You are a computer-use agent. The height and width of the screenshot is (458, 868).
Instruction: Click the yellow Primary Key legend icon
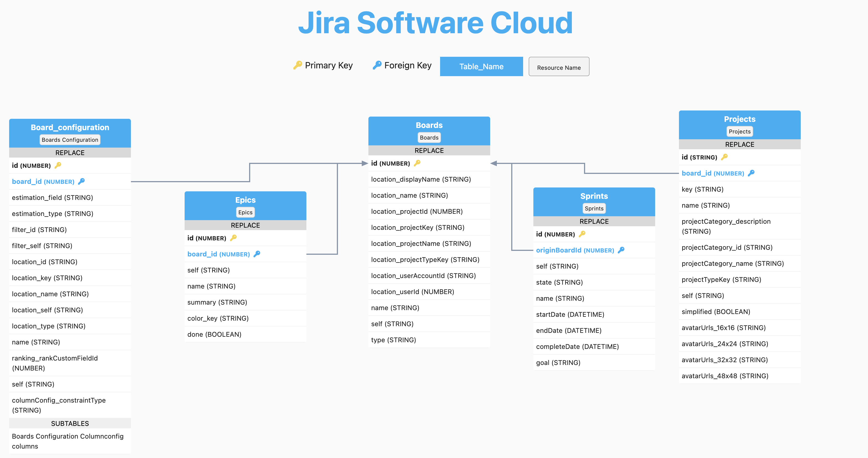coord(298,65)
